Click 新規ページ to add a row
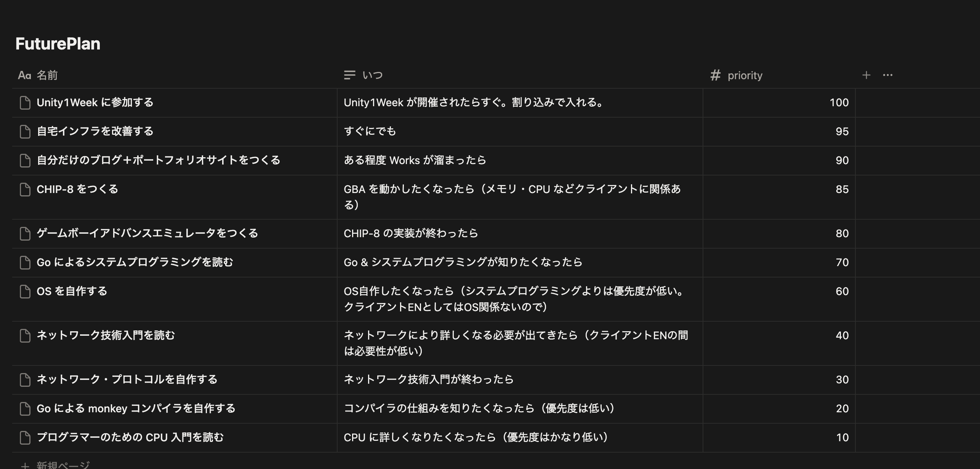This screenshot has height=469, width=980. tap(63, 465)
